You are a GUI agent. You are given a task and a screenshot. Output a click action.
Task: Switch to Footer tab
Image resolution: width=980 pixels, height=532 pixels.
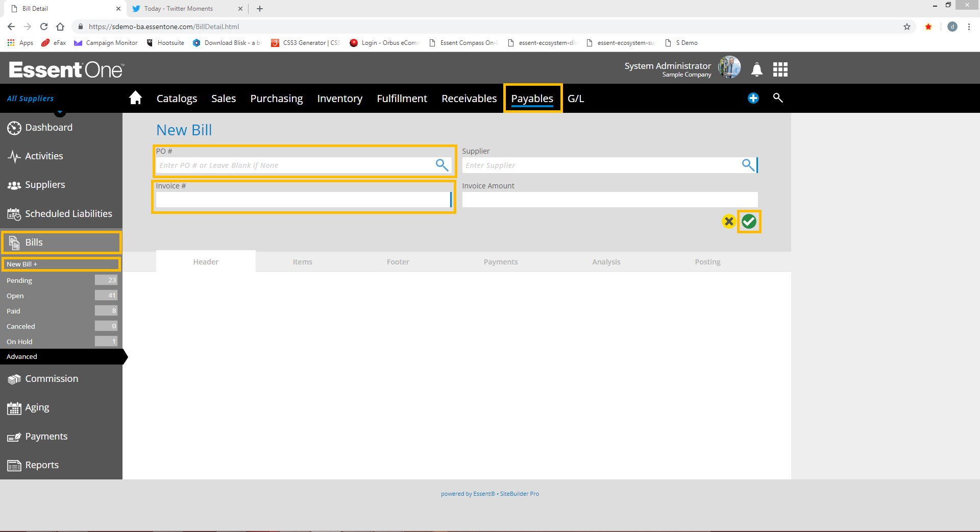click(x=398, y=261)
